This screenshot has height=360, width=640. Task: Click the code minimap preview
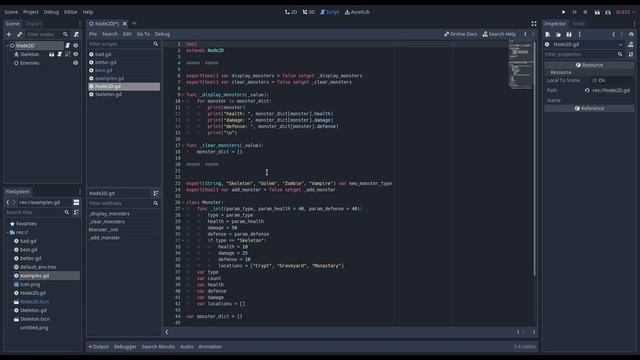coord(520,64)
